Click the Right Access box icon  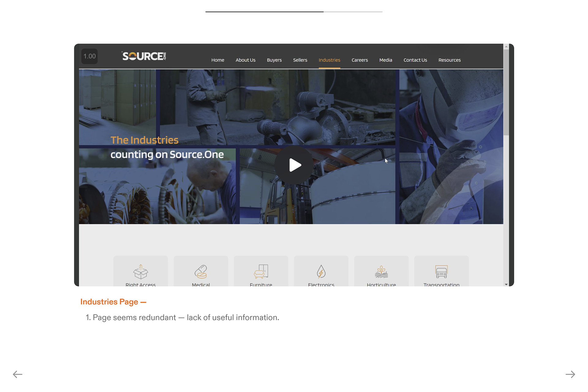141,272
